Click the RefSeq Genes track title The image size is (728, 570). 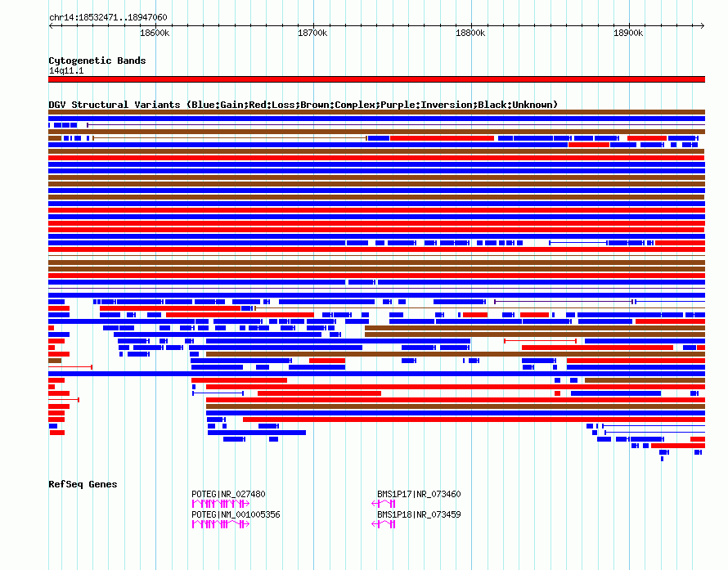coord(83,484)
